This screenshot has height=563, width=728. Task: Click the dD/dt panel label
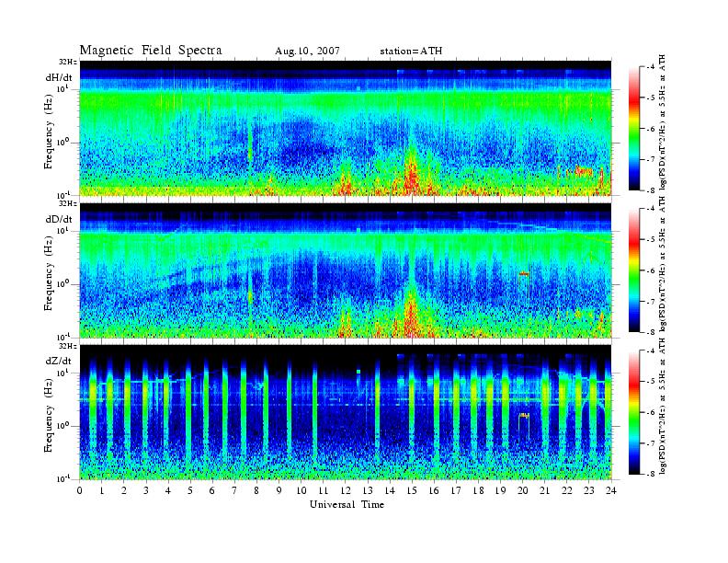(59, 219)
